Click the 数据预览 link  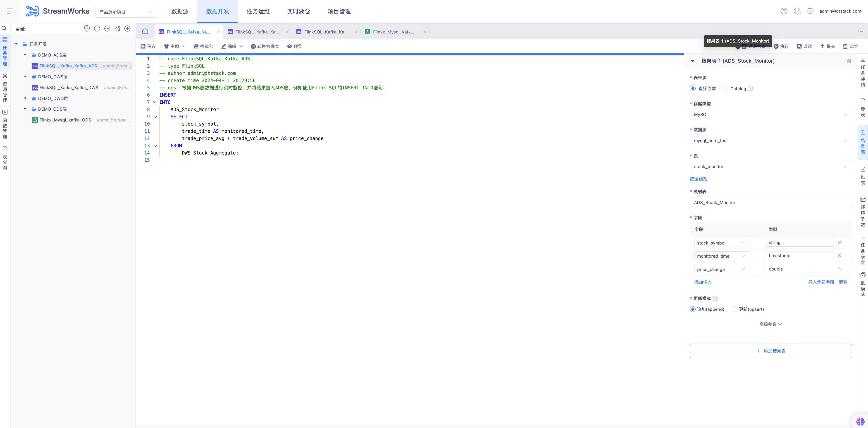[x=698, y=179]
